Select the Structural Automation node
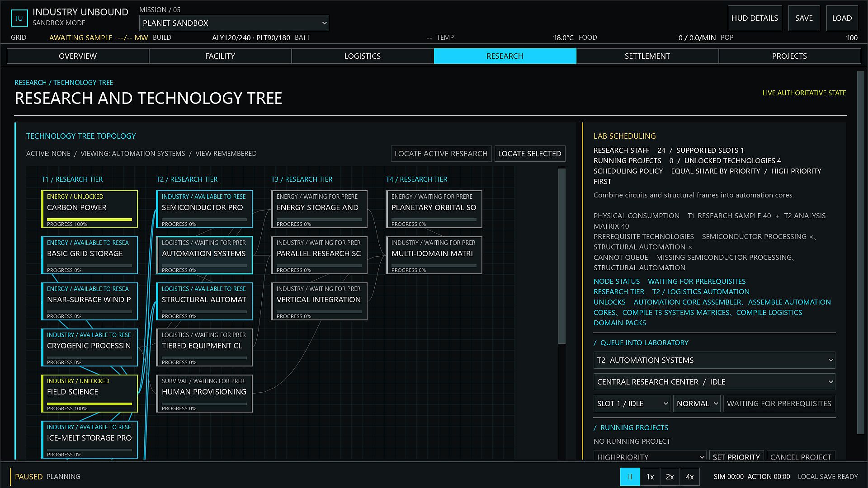The image size is (868, 488). [204, 301]
